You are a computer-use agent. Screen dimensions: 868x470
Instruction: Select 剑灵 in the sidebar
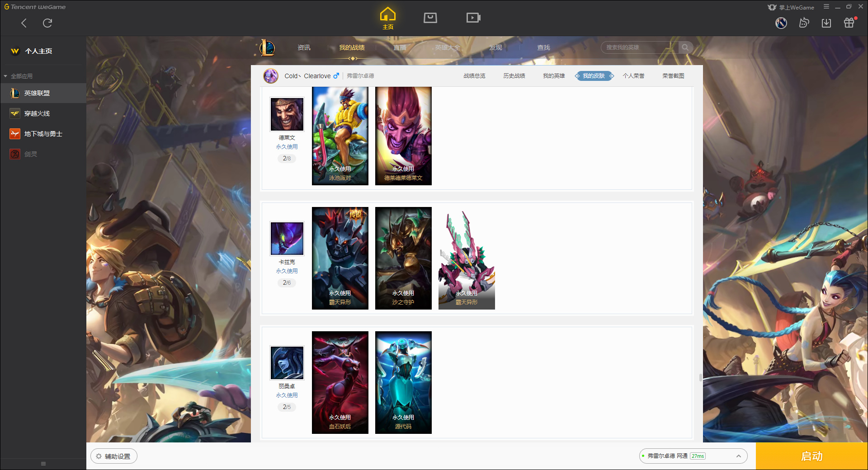tap(43, 154)
